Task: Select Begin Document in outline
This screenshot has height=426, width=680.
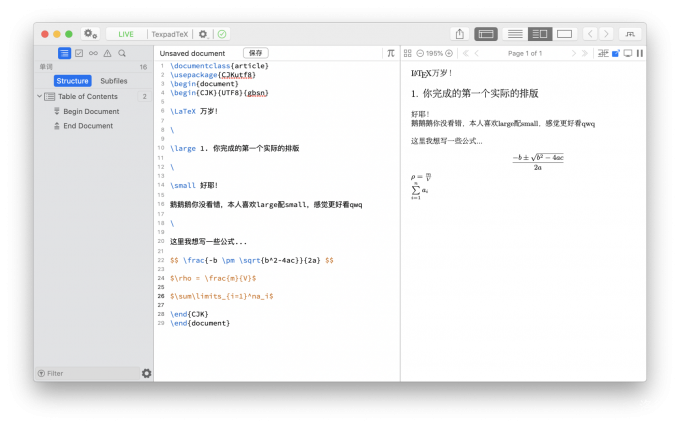Action: click(91, 111)
